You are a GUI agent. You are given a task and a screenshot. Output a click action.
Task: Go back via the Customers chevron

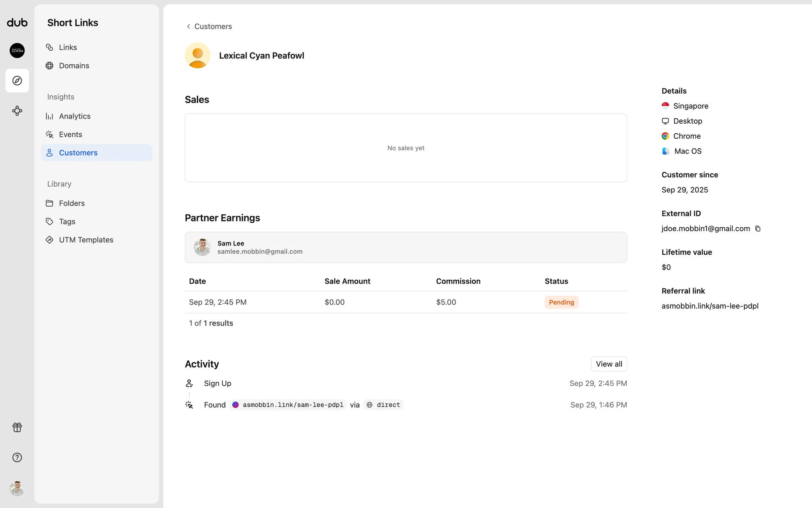click(189, 26)
